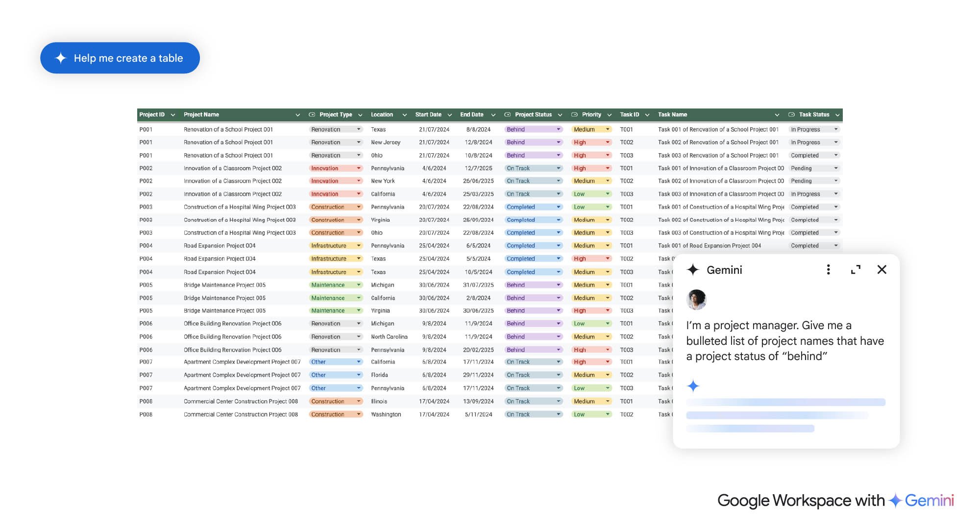Image resolution: width=980 pixels, height=529 pixels.
Task: Open Gemini panel three-dot options menu
Action: pyautogui.click(x=828, y=270)
